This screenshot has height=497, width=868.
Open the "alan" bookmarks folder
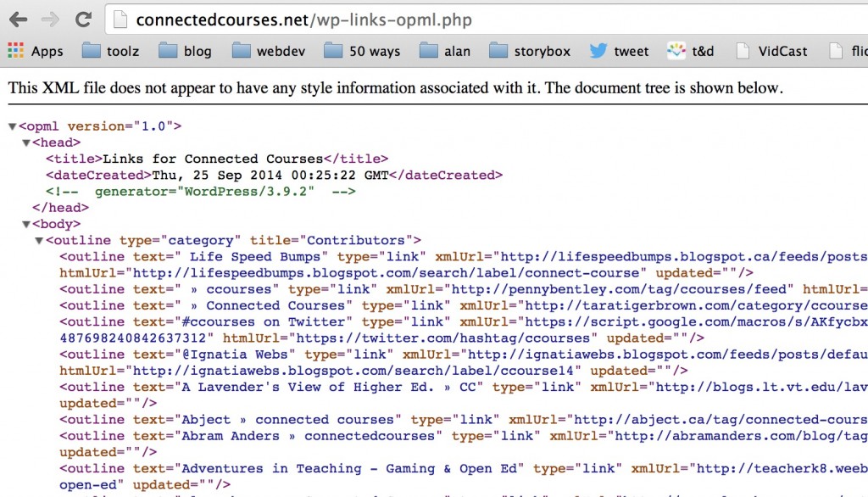[447, 50]
